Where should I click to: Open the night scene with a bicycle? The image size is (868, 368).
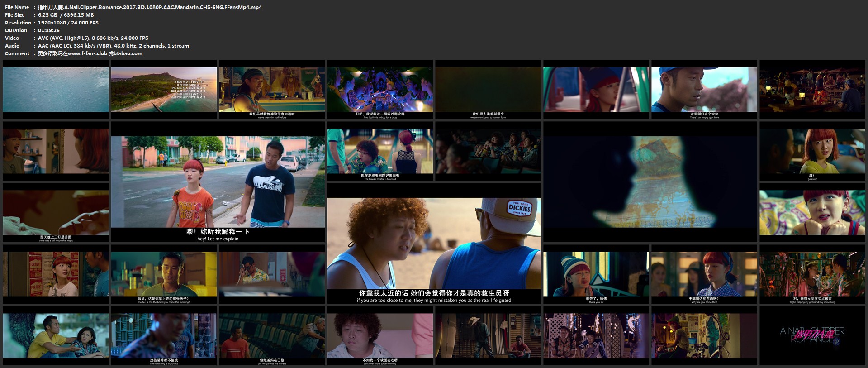point(704,335)
